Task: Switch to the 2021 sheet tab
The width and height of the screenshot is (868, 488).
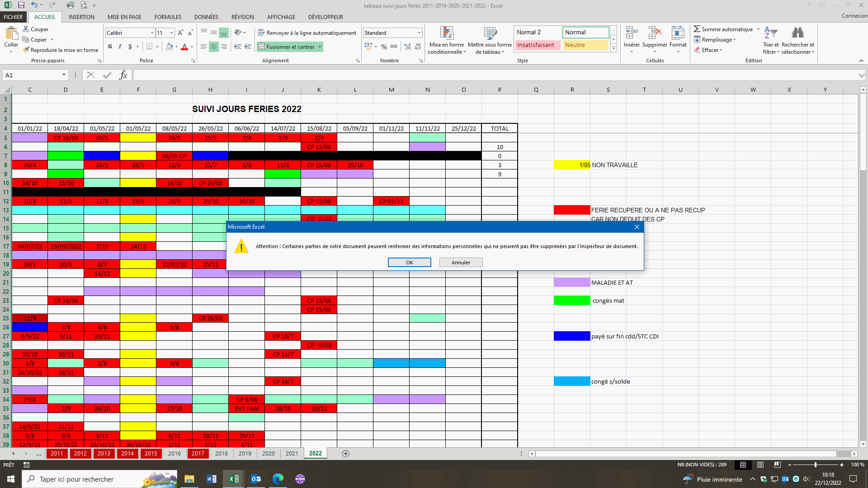Action: tap(292, 453)
